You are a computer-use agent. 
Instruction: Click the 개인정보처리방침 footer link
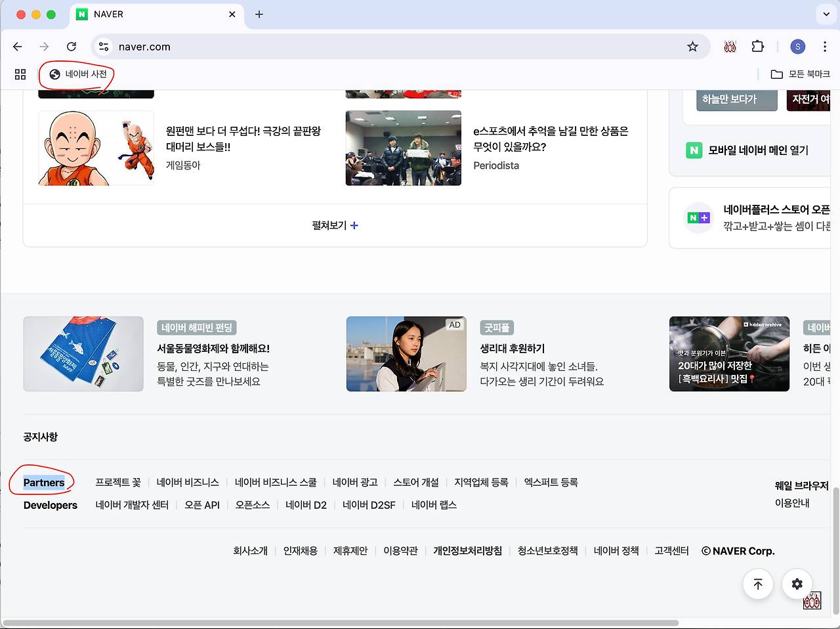click(x=467, y=551)
